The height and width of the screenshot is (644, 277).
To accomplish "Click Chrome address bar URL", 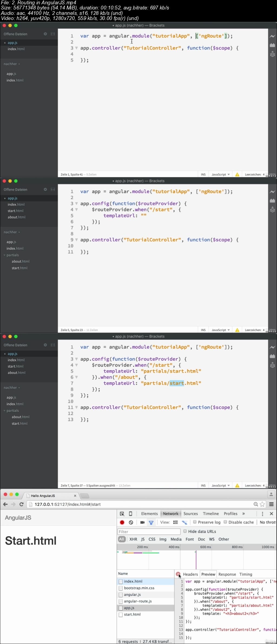I will (68, 504).
